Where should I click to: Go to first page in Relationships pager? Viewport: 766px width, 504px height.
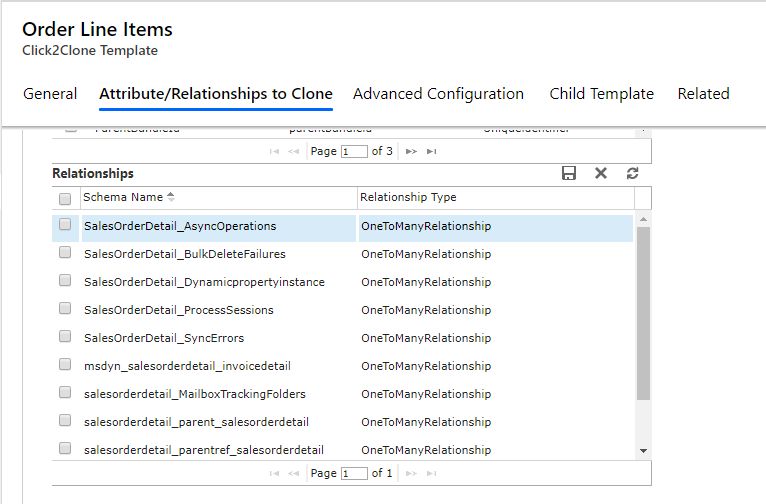point(274,473)
